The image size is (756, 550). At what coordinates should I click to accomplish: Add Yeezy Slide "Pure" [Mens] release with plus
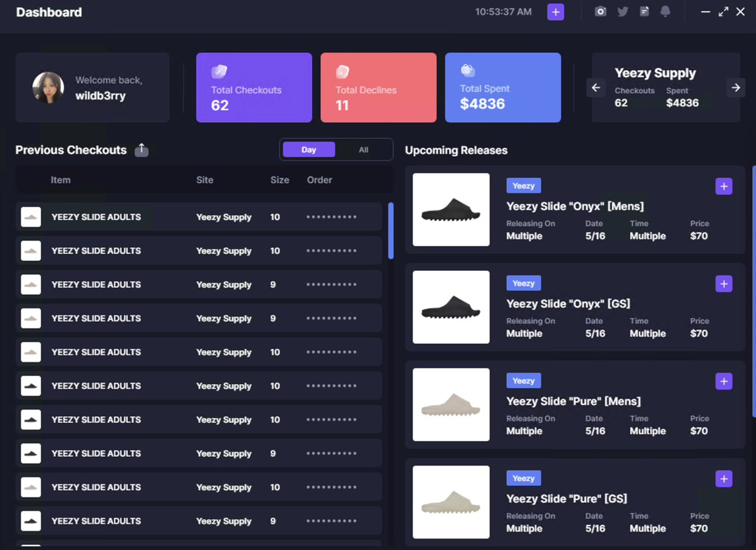tap(724, 381)
